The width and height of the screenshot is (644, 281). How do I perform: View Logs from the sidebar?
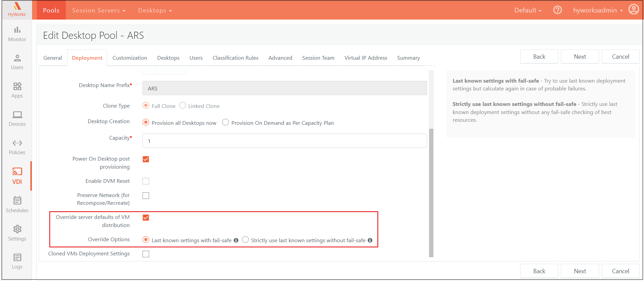point(17,261)
